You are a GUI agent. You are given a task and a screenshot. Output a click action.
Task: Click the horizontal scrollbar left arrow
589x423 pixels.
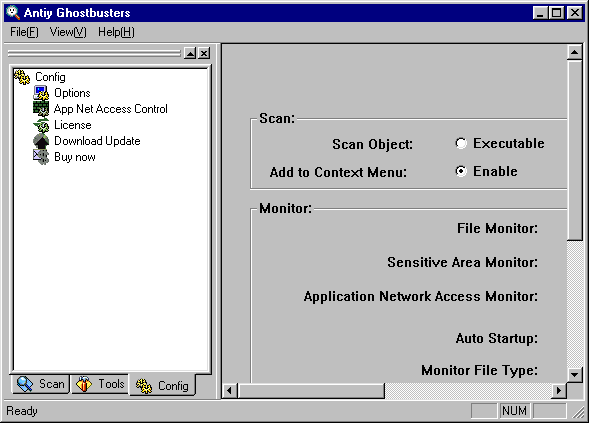230,391
